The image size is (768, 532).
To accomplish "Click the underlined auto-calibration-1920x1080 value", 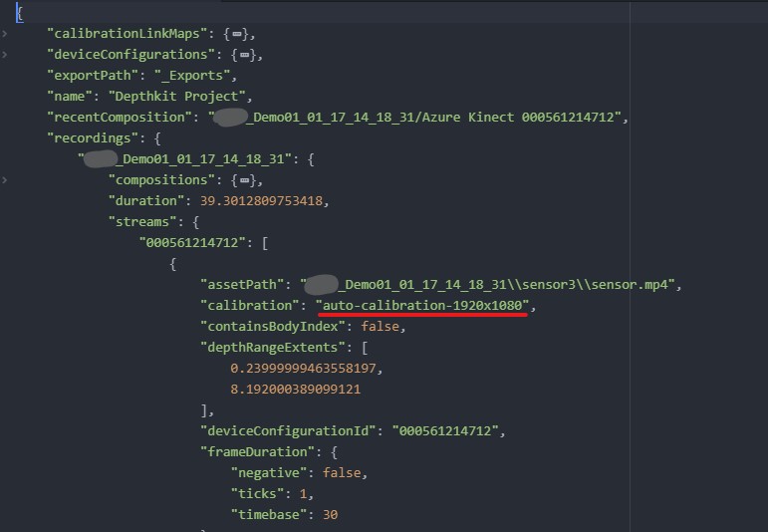I will (x=422, y=306).
